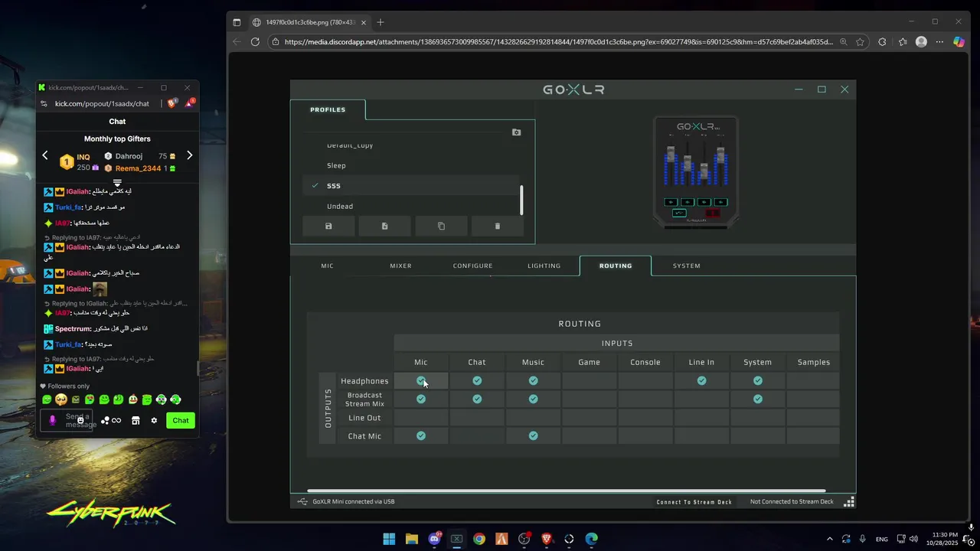Open Windows Start menu
This screenshot has height=551, width=980.
(389, 539)
